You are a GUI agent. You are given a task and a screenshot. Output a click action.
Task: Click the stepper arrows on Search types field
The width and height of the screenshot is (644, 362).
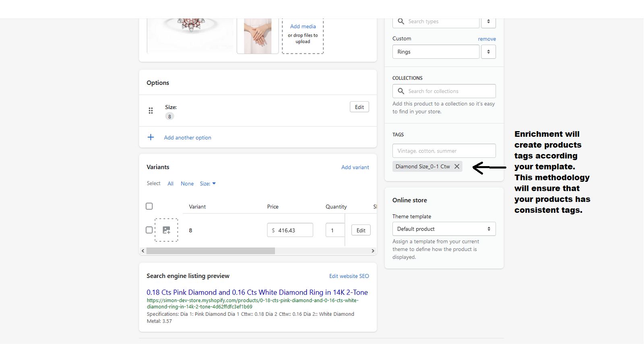[x=488, y=22]
